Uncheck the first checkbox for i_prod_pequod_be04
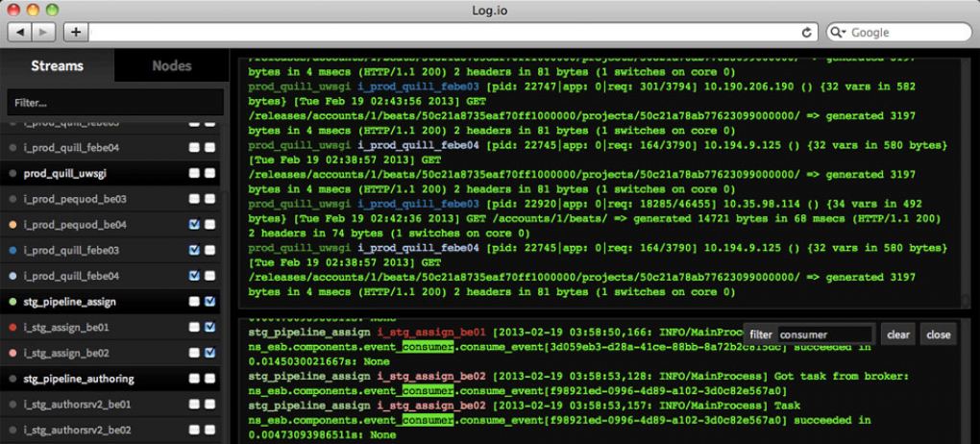 194,225
